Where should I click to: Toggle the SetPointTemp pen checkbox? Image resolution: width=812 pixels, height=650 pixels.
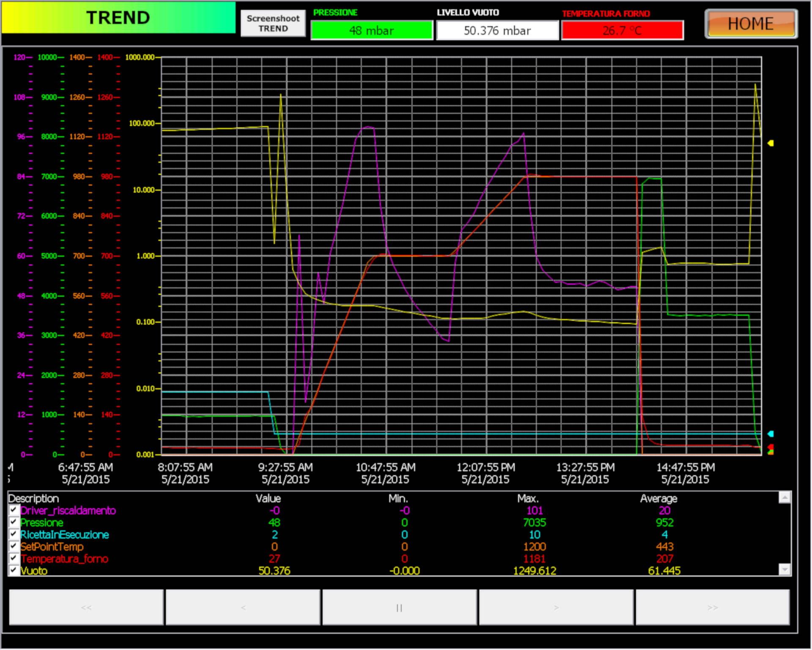click(x=14, y=546)
